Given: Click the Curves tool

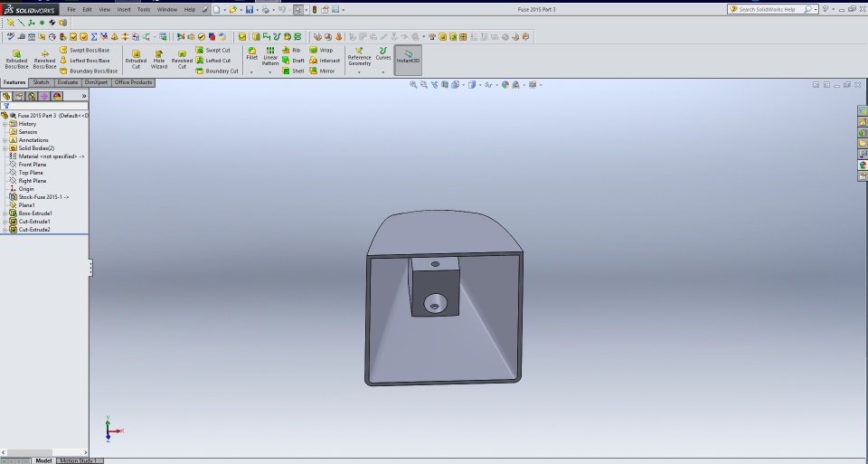Looking at the screenshot, I should point(383,53).
